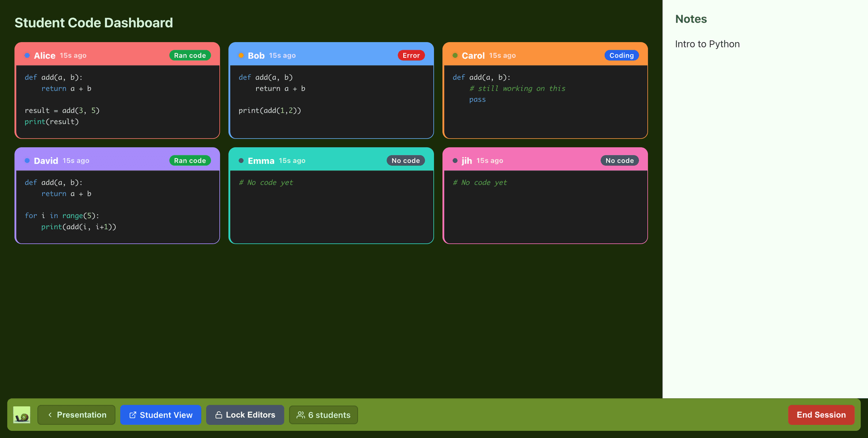Screen dimensions: 868x438
Task: Go back to Presentation
Action: pyautogui.click(x=76, y=414)
